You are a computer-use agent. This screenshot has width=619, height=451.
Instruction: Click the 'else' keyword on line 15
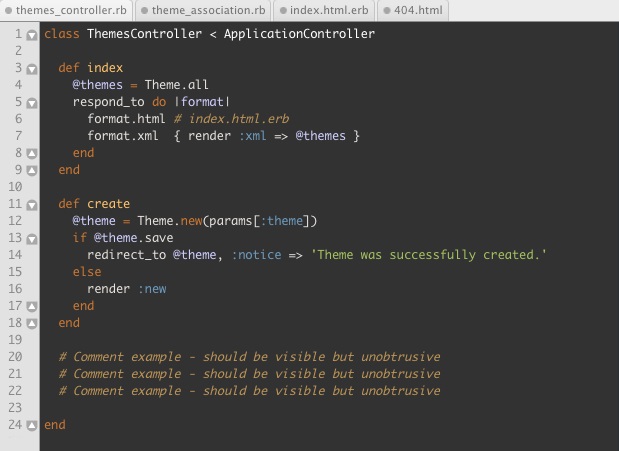(87, 271)
